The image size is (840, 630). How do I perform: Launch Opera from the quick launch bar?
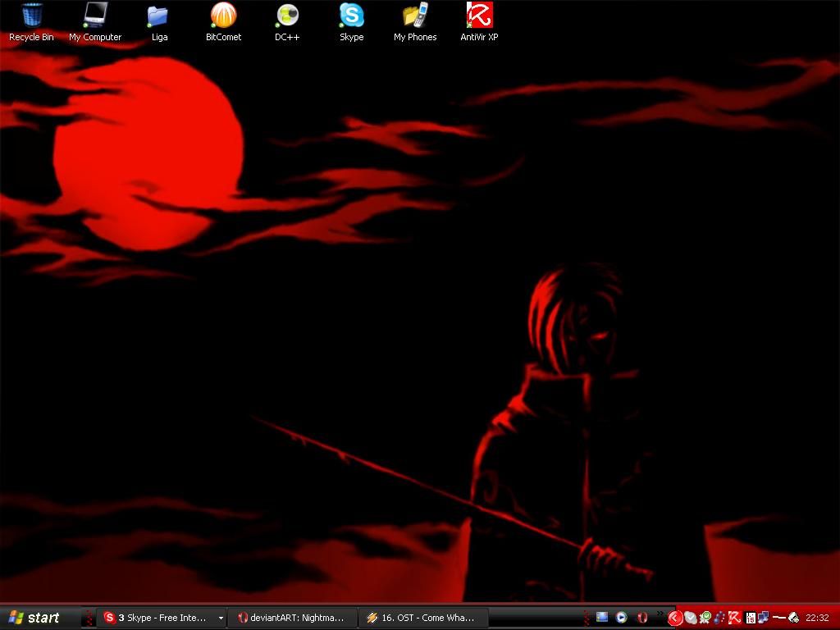click(x=642, y=617)
